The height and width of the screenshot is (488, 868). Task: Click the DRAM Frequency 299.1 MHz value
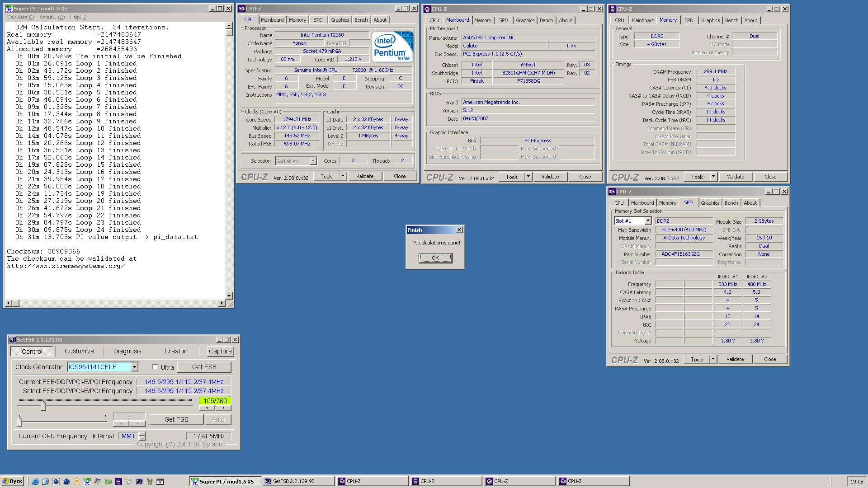pyautogui.click(x=716, y=71)
